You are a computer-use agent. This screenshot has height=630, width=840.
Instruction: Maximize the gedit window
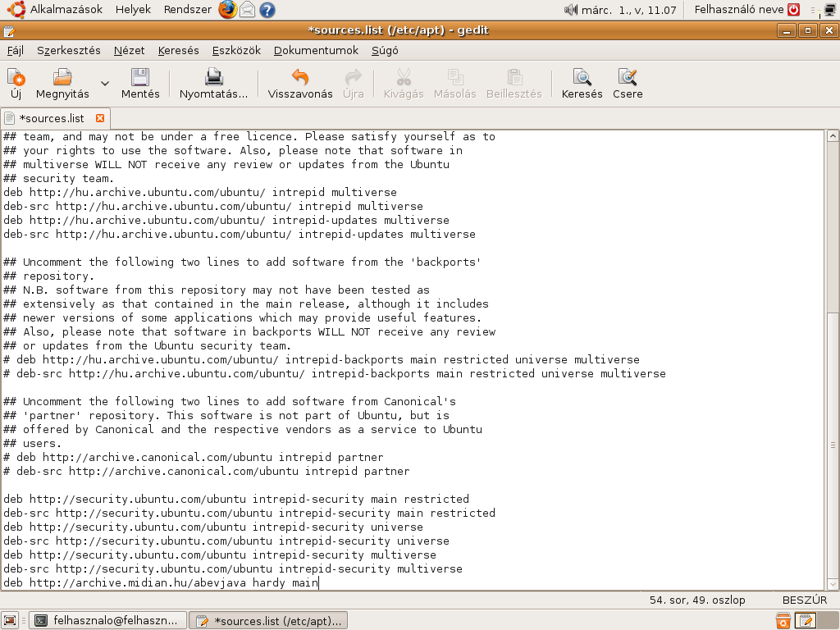tap(808, 30)
